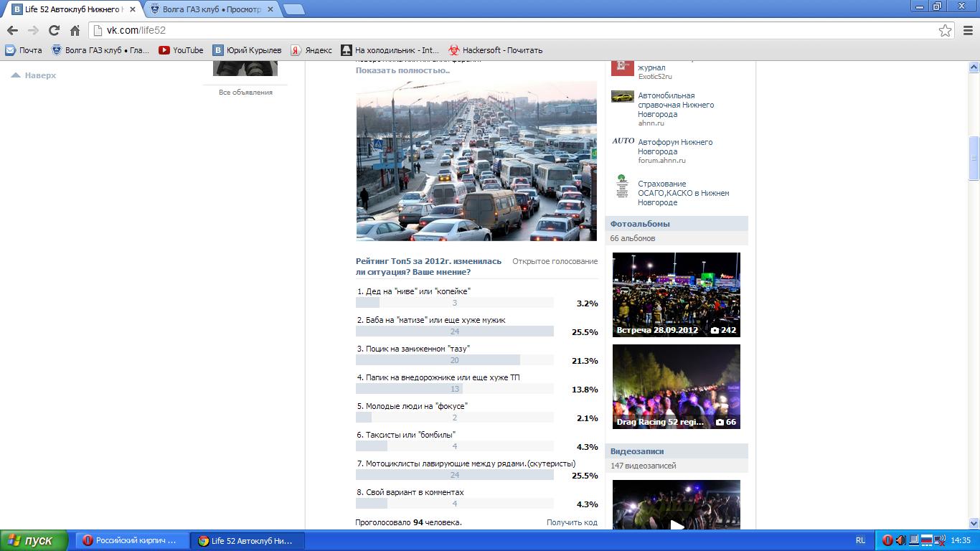Open the Встреча 28.09.2012 photo album
The height and width of the screenshot is (551, 980).
[676, 294]
